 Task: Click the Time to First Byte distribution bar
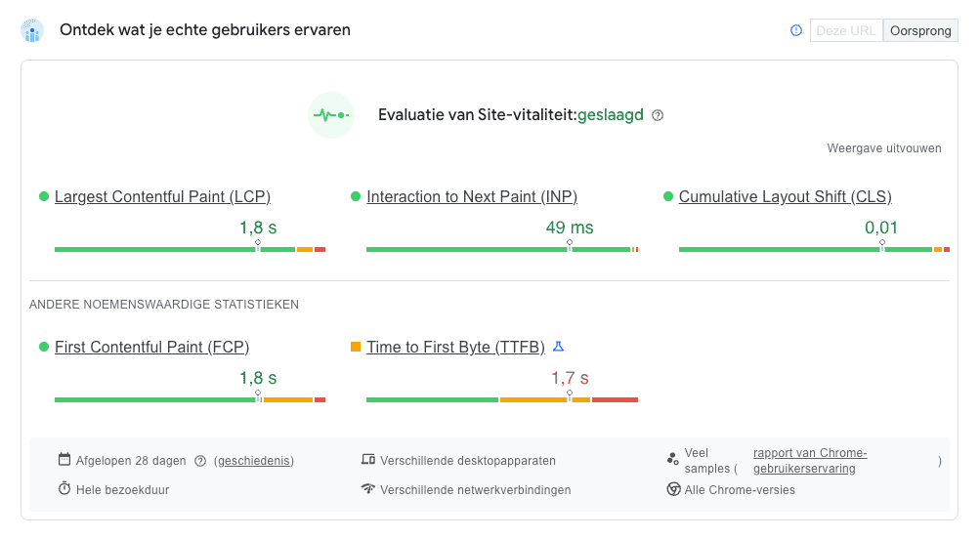tap(501, 399)
